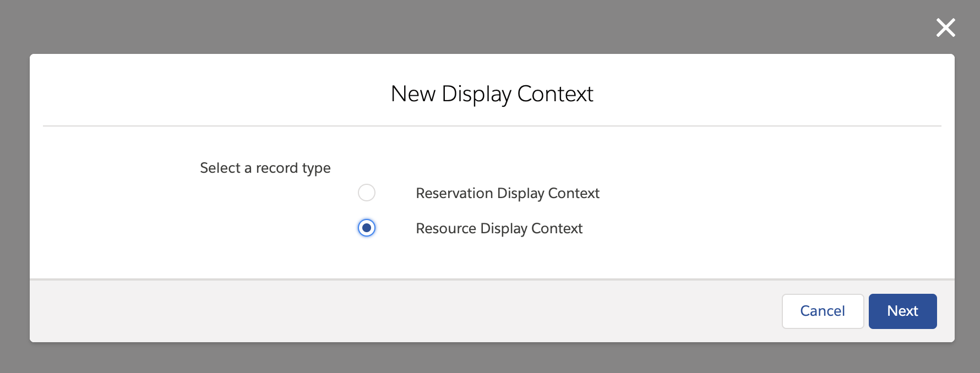Viewport: 980px width, 373px height.
Task: Click the Select a record type label
Action: coord(265,168)
